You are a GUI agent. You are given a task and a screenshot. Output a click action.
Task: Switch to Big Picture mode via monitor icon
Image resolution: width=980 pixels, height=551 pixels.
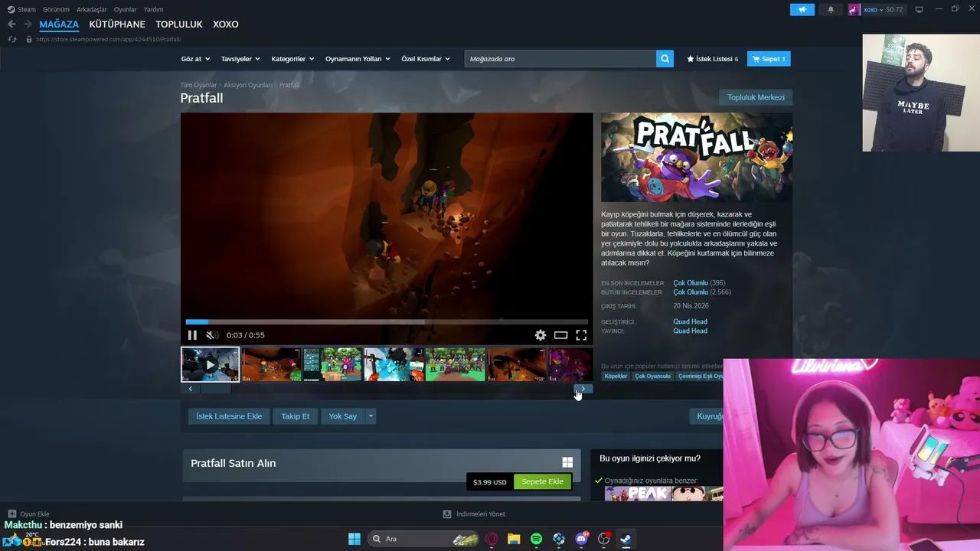[920, 10]
